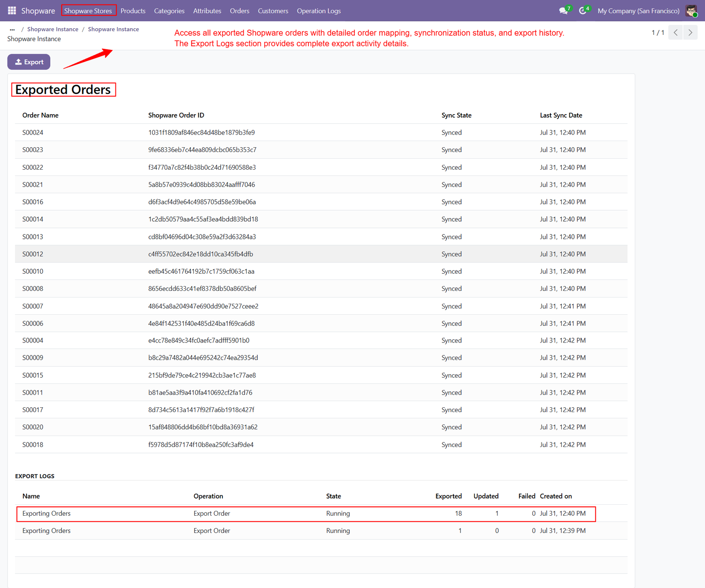Select order S00007 in the list

click(321, 306)
